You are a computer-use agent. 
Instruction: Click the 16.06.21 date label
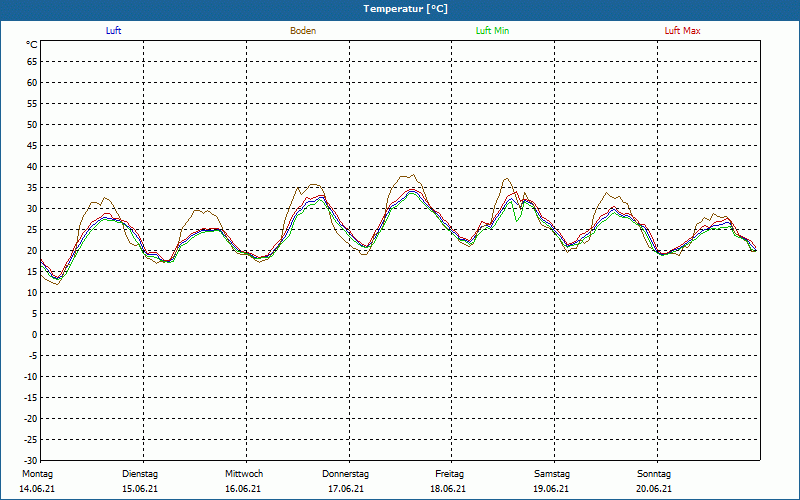coord(243,489)
